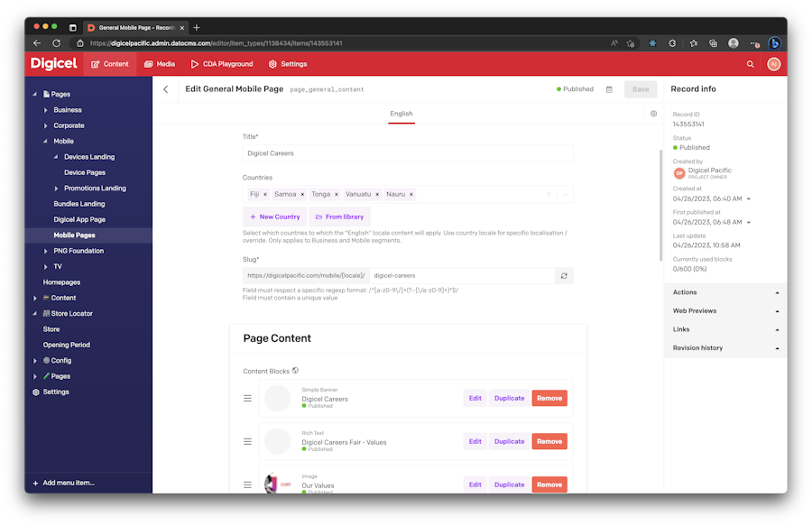Expand the Created at date dropdown arrow
Image resolution: width=812 pixels, height=526 pixels.
(748, 198)
